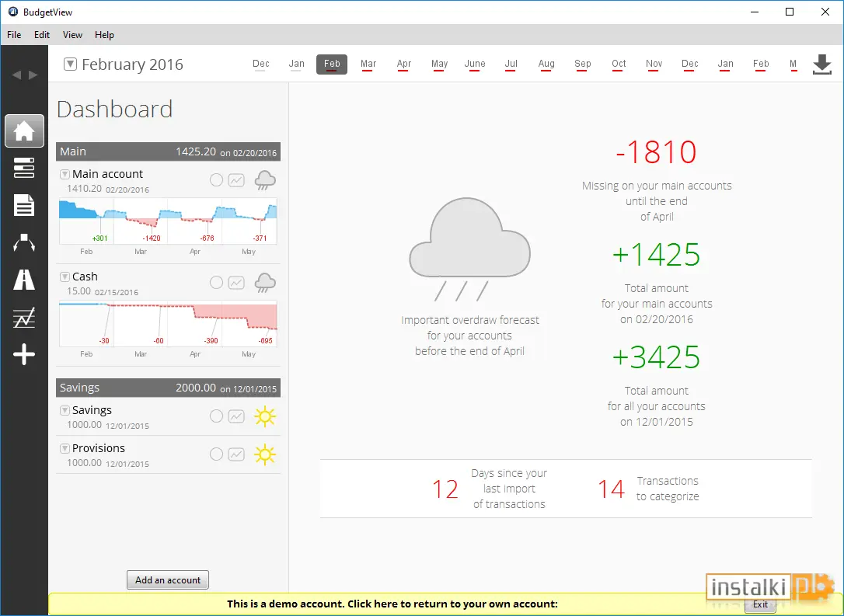Open the projects road sidebar icon
Screen dimensions: 844x616
[x=24, y=280]
